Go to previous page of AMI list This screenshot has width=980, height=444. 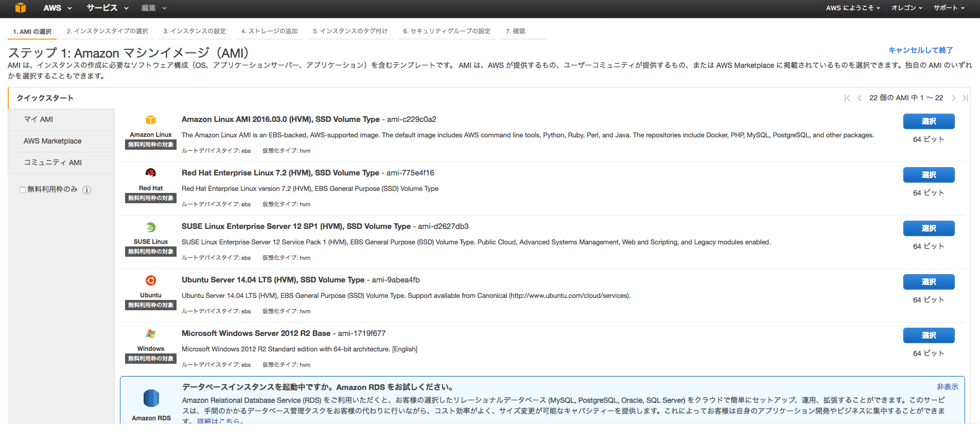click(x=859, y=98)
